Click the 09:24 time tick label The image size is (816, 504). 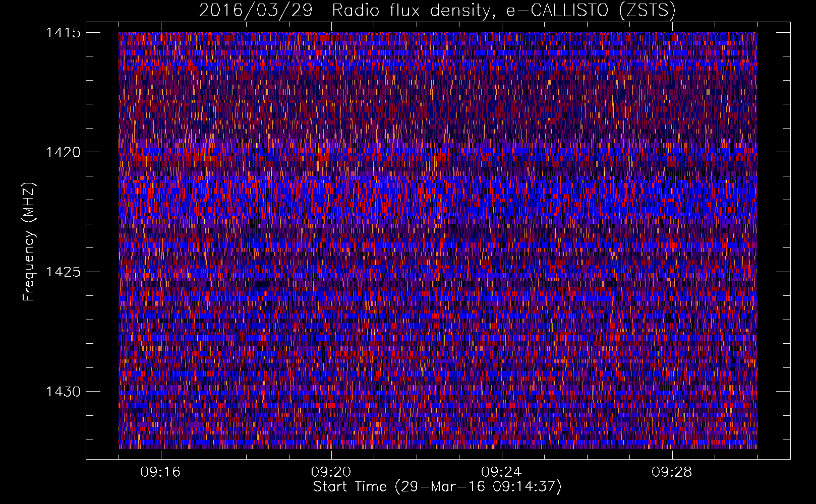(501, 472)
